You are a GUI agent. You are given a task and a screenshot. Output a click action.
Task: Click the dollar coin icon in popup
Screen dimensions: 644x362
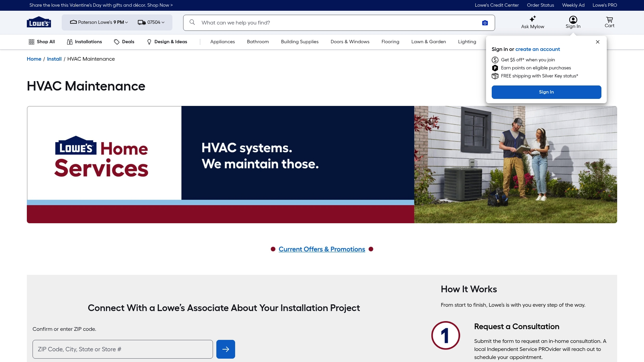coord(495,60)
